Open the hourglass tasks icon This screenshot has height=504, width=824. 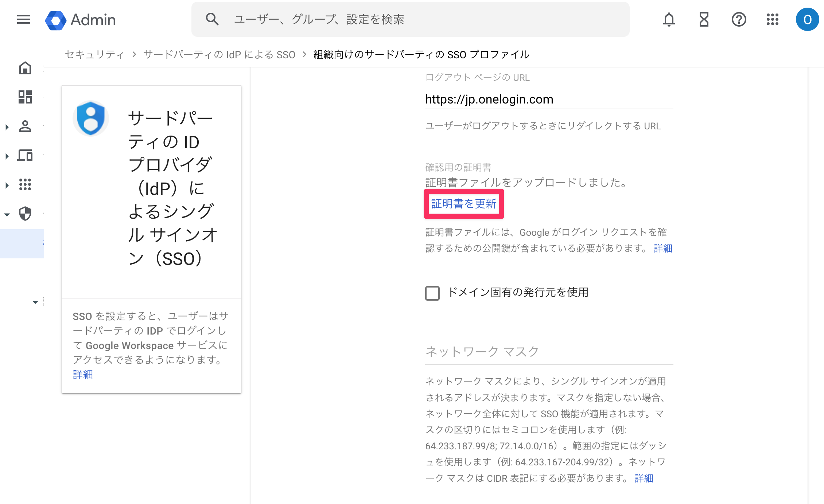pos(704,19)
